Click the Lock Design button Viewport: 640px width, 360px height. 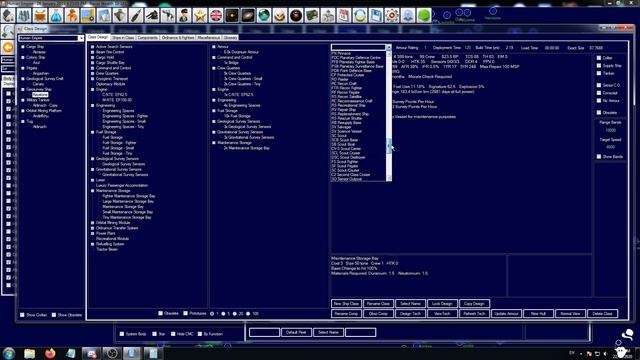coord(442,304)
